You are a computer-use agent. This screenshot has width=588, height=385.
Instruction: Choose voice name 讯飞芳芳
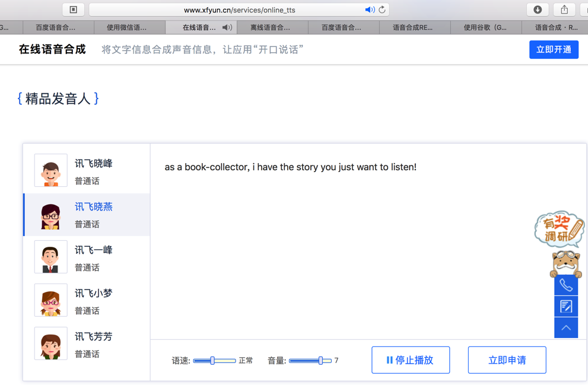(x=93, y=336)
